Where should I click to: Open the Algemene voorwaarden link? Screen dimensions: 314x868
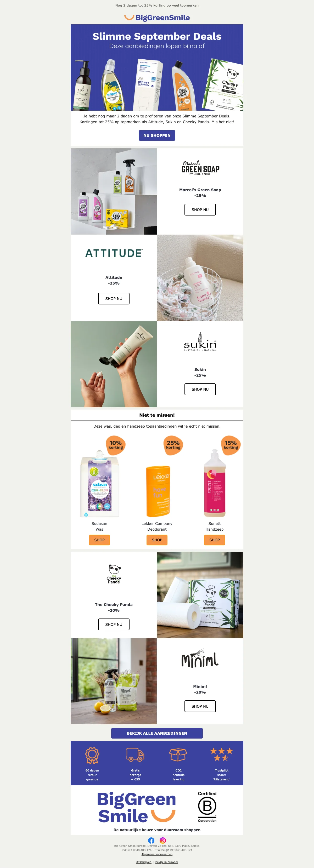tap(157, 854)
